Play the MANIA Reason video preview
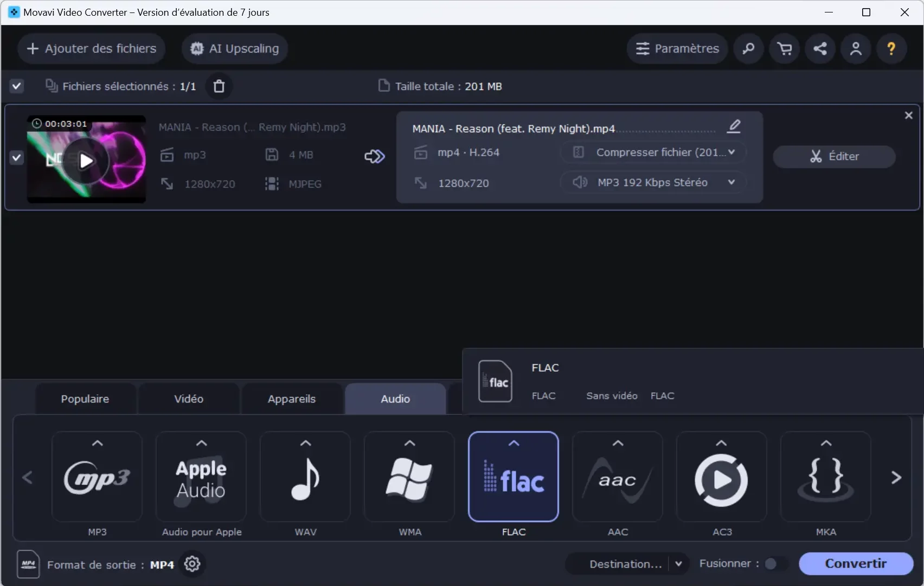 (86, 161)
